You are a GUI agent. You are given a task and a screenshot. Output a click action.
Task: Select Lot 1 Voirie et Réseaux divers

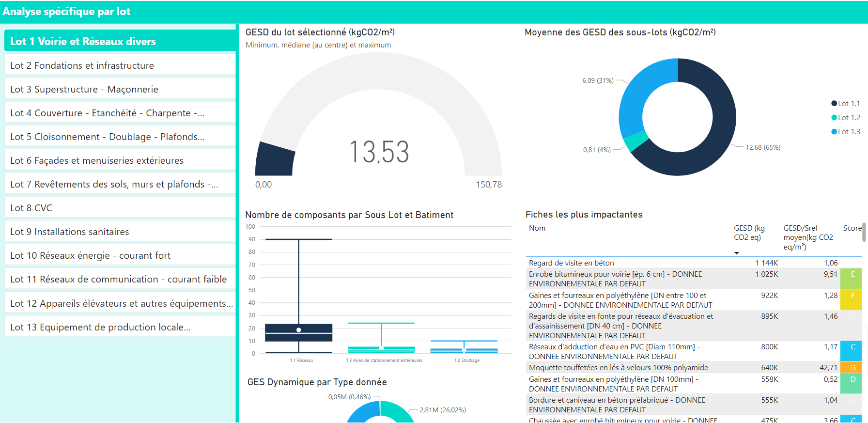coord(120,41)
